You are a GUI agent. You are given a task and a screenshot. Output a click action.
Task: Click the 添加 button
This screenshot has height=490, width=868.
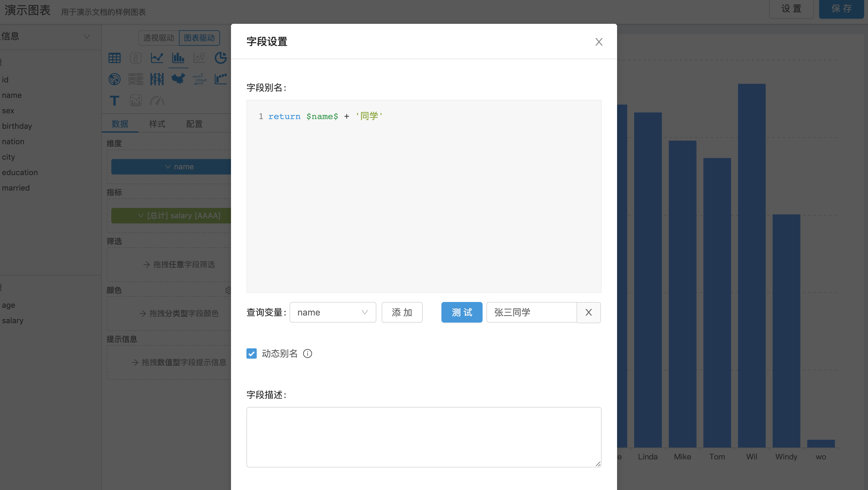(x=402, y=312)
